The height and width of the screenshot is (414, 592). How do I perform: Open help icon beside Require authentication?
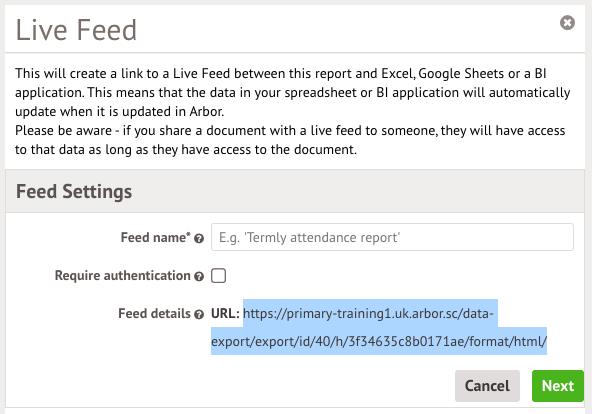tap(199, 277)
